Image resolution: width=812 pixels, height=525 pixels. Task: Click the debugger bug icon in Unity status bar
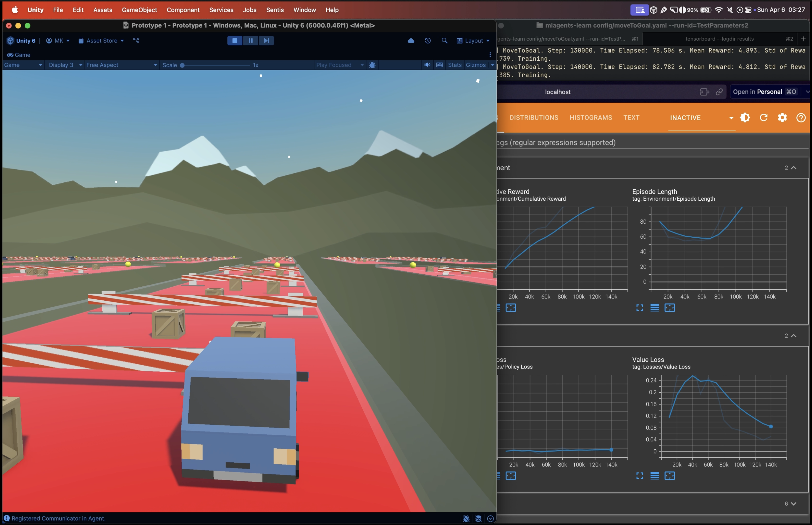tap(466, 519)
